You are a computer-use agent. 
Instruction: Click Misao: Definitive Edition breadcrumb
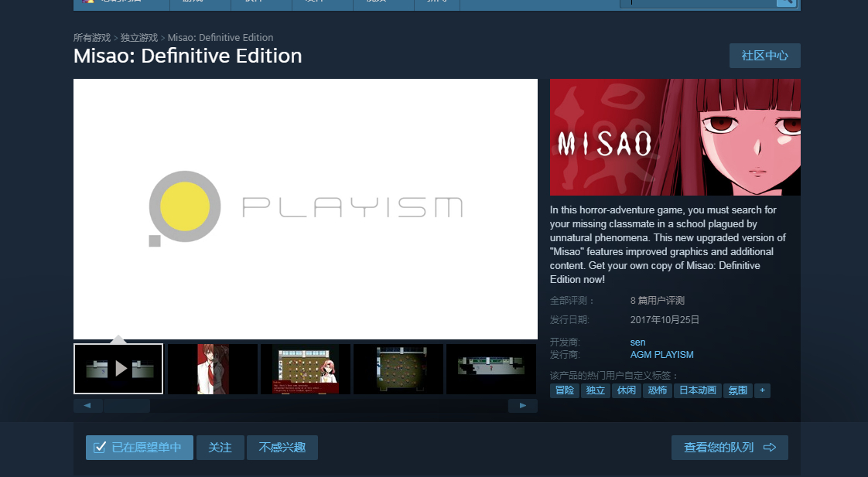[x=220, y=38]
